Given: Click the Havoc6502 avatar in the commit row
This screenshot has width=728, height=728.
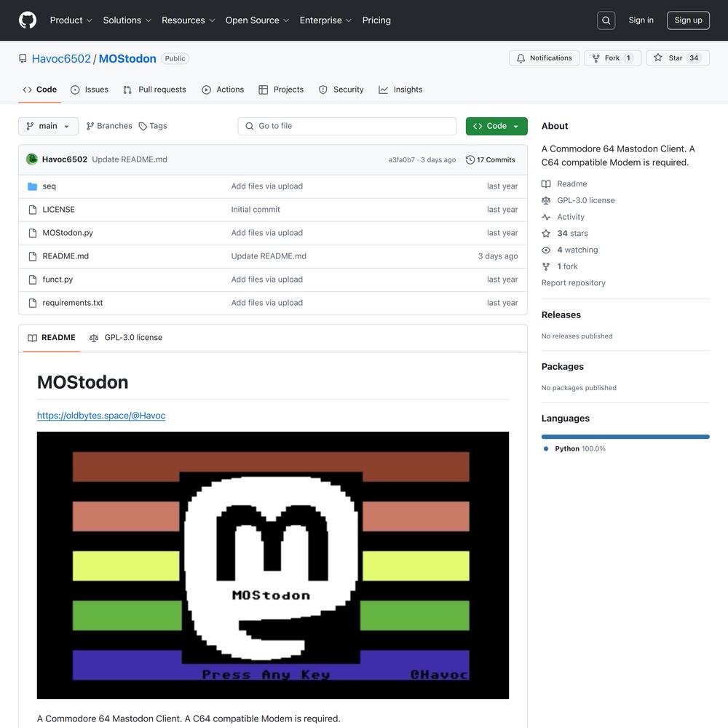Looking at the screenshot, I should (x=32, y=159).
